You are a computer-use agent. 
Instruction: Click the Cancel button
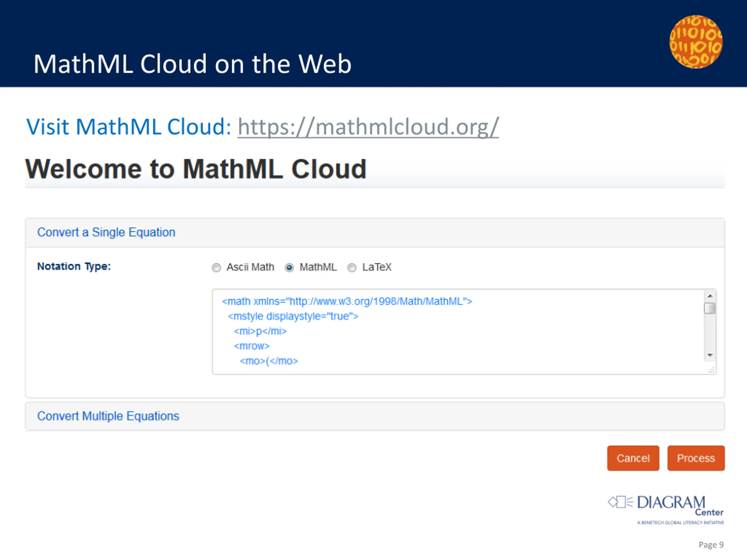(633, 458)
